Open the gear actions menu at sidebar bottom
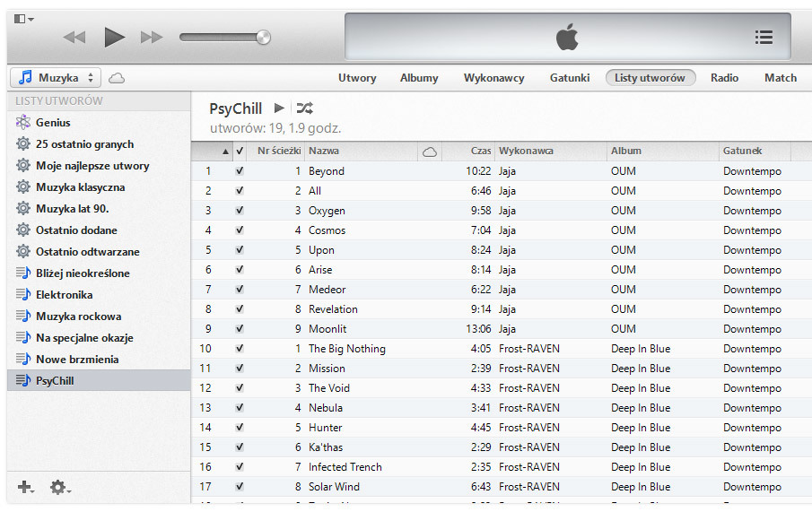The width and height of the screenshot is (812, 512). pyautogui.click(x=60, y=487)
